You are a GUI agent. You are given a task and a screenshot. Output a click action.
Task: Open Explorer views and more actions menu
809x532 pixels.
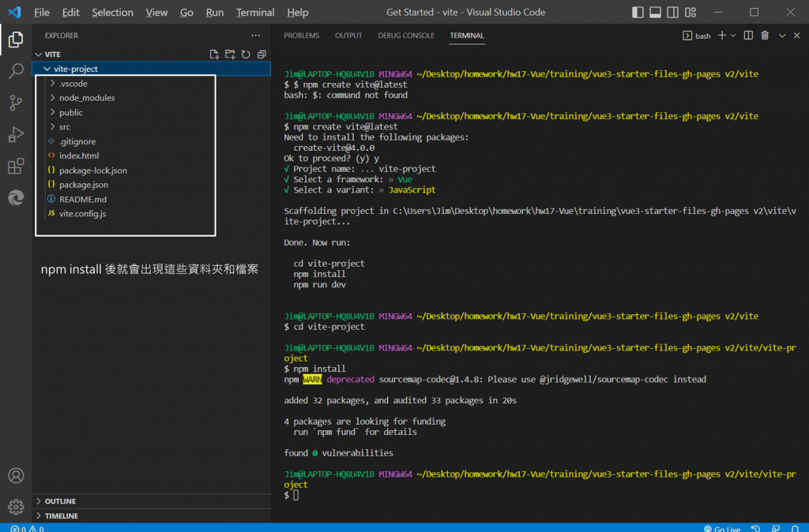pyautogui.click(x=255, y=36)
